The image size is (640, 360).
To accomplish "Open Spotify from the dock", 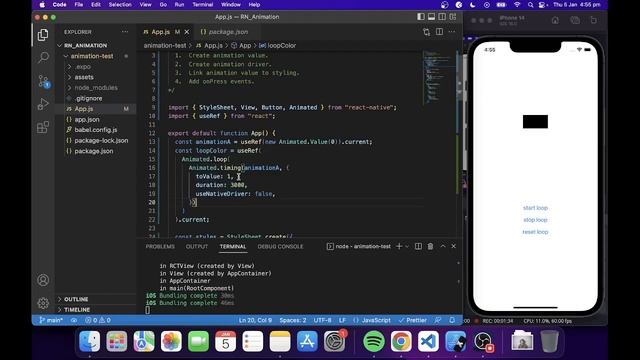I will (x=373, y=341).
